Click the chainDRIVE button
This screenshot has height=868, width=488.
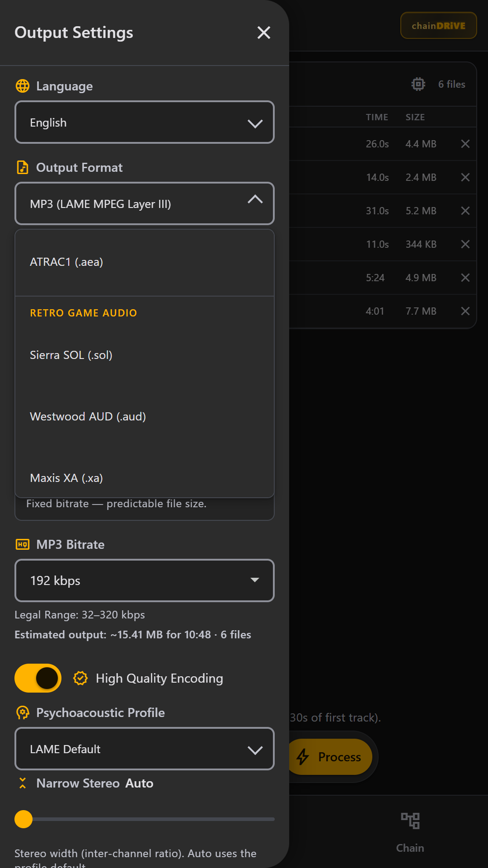click(x=438, y=25)
